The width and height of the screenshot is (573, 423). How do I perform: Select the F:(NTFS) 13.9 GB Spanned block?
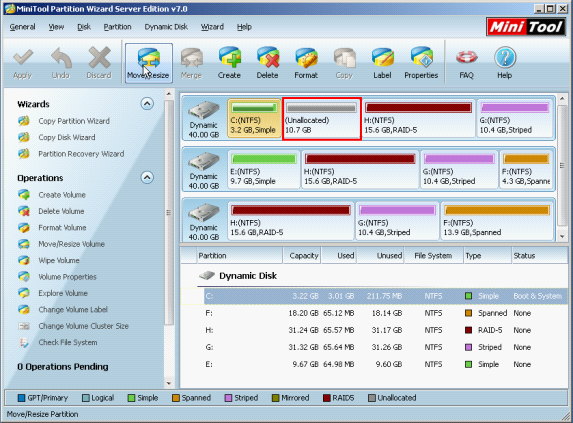[497, 221]
